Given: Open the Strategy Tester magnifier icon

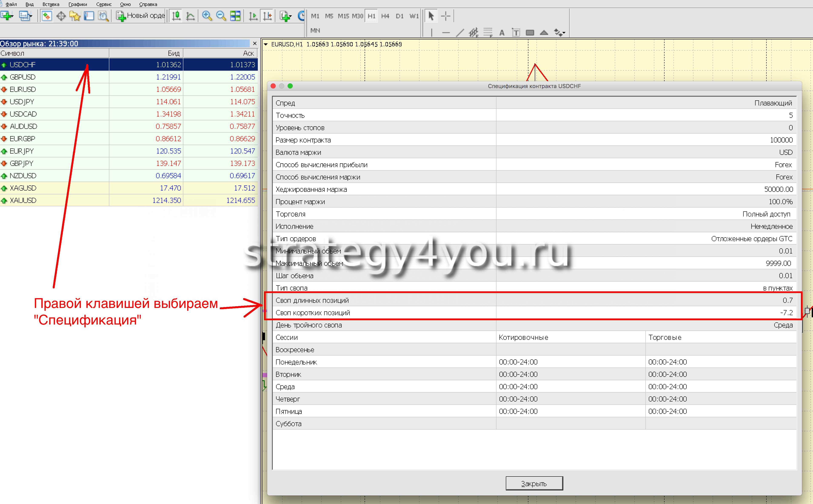Looking at the screenshot, I should coord(103,16).
